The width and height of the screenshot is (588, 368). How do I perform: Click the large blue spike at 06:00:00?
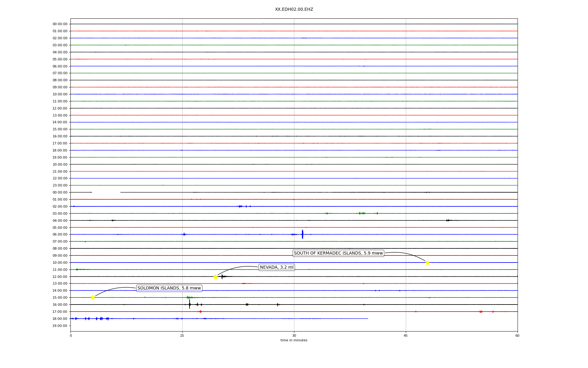[302, 234]
